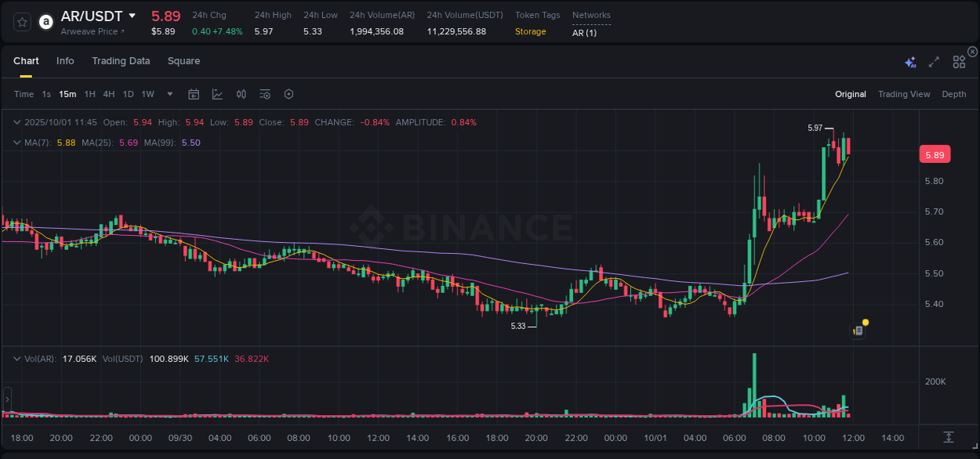Collapse the OHLC info row via its chevron
This screenshot has height=459, width=980.
[x=16, y=122]
